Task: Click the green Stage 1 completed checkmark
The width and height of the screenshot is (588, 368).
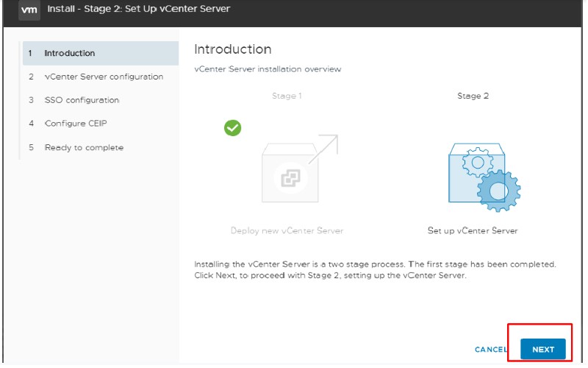Action: point(232,128)
